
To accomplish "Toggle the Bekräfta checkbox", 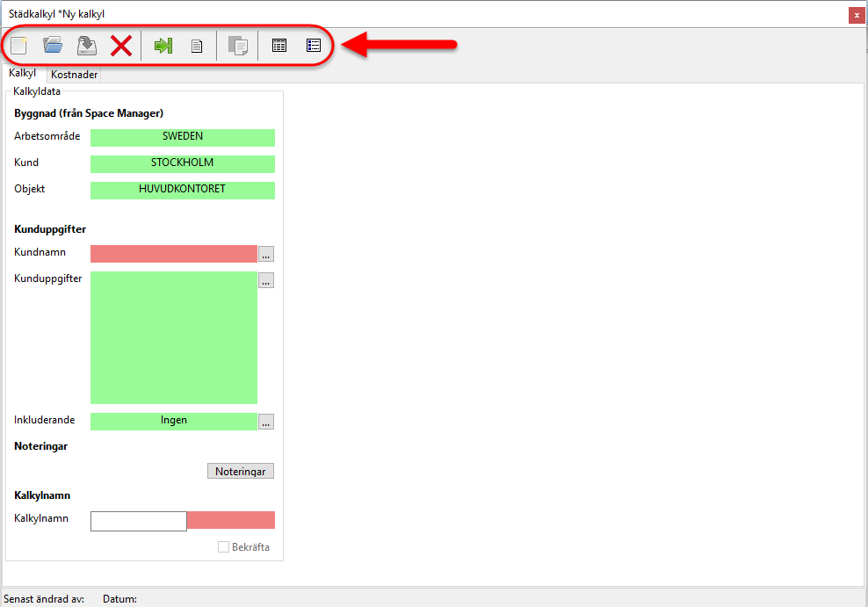I will click(x=224, y=547).
